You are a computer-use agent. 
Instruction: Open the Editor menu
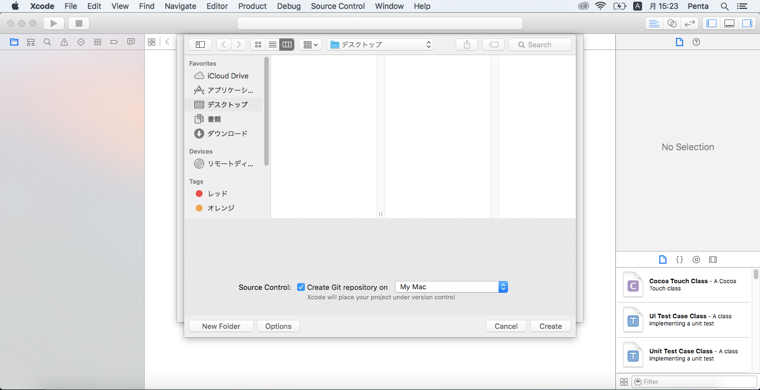[x=217, y=6]
